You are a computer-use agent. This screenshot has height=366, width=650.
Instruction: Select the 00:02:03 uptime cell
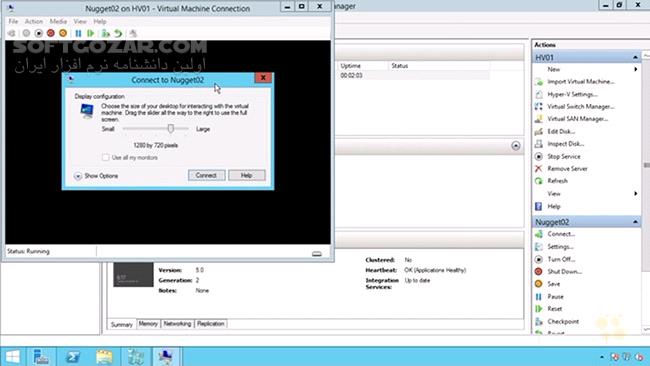(x=351, y=75)
